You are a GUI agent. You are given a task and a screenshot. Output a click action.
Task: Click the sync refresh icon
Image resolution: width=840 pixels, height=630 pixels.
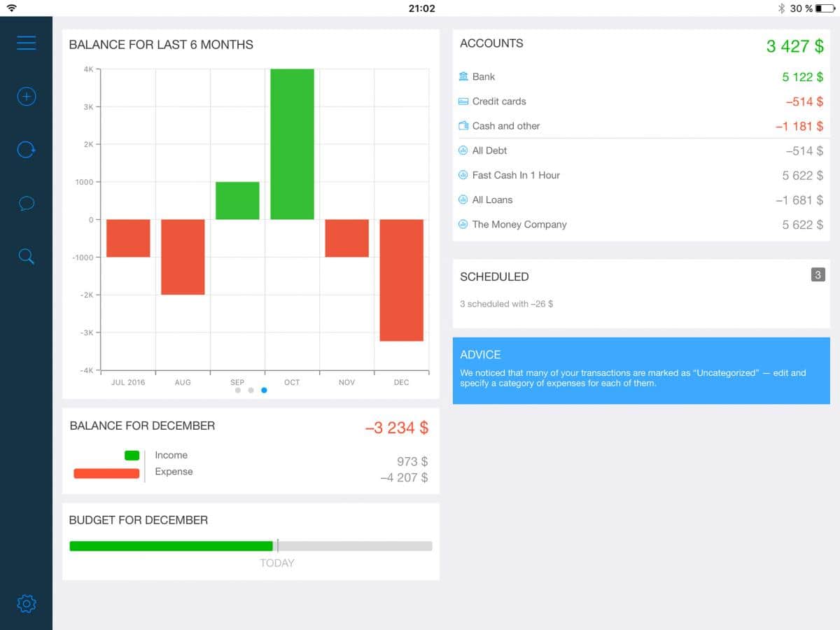click(26, 149)
